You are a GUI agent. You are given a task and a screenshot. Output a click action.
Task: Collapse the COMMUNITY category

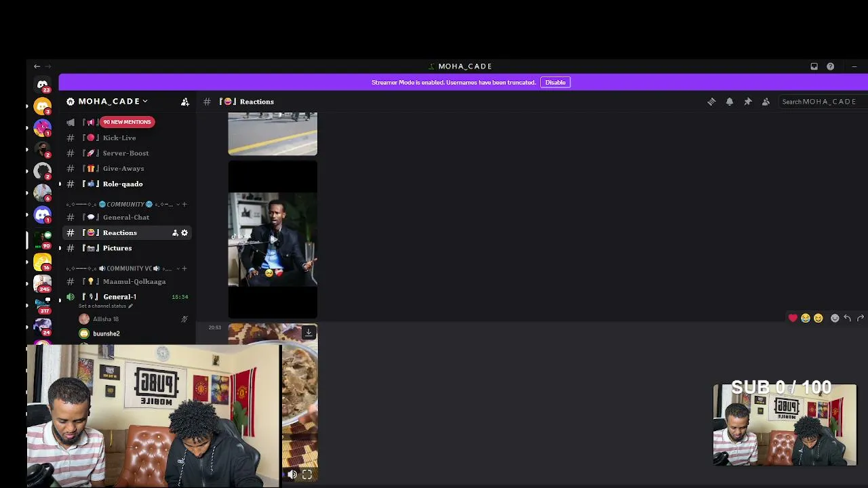point(125,204)
